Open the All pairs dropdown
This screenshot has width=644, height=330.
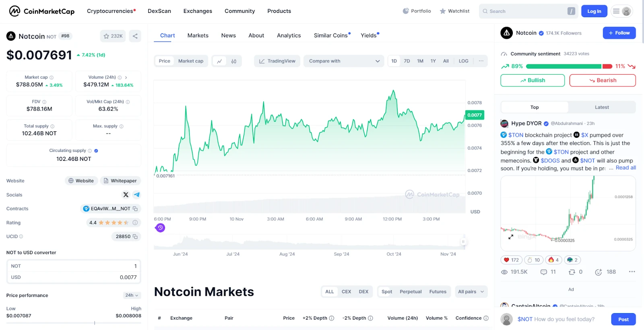tap(471, 292)
